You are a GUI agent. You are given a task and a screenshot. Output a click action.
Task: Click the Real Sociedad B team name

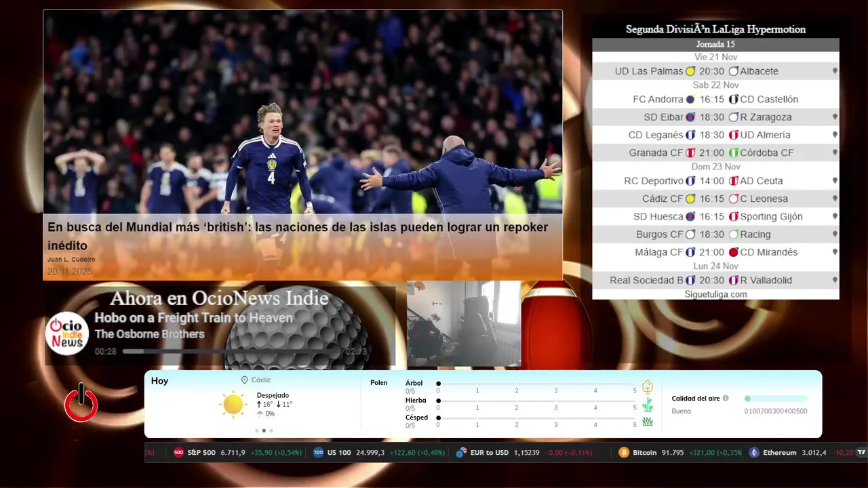point(646,281)
